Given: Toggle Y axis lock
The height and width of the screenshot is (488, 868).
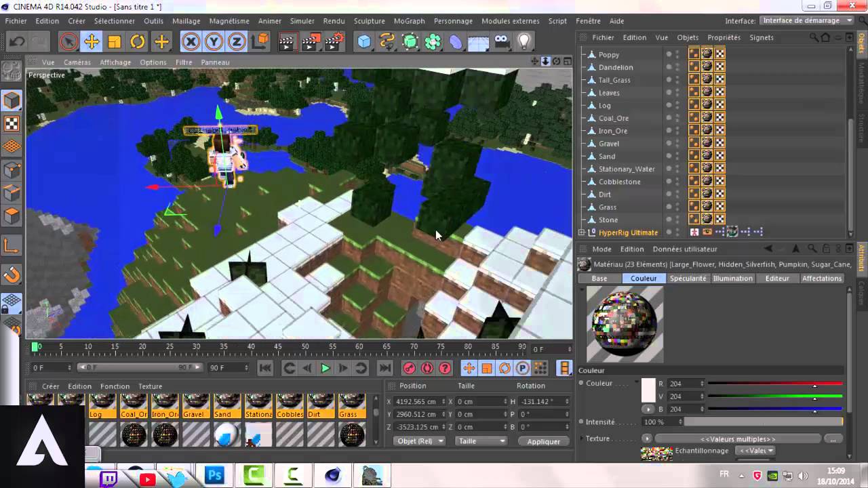Looking at the screenshot, I should pyautogui.click(x=214, y=42).
